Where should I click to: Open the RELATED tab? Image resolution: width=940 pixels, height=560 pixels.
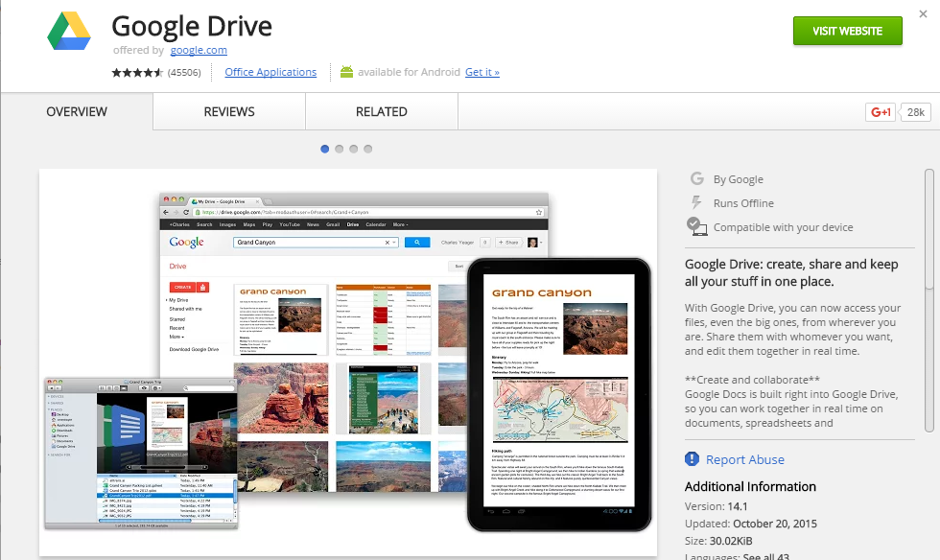tap(380, 111)
